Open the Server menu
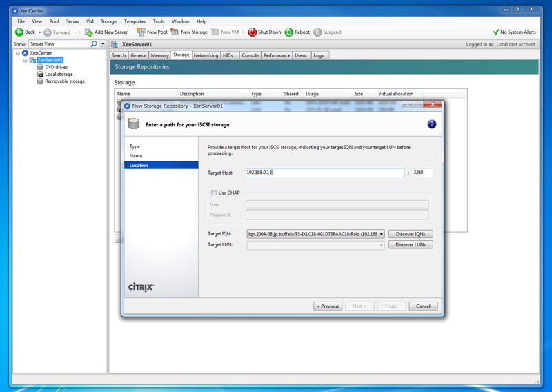This screenshot has height=392, width=552. pos(72,21)
